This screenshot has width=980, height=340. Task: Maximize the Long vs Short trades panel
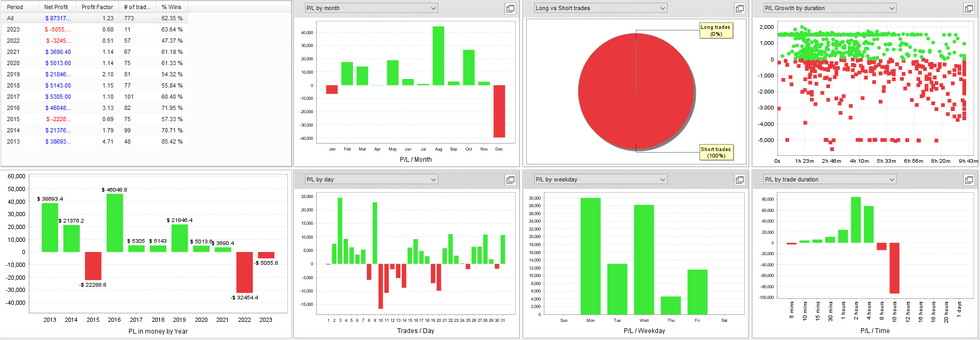[x=740, y=9]
